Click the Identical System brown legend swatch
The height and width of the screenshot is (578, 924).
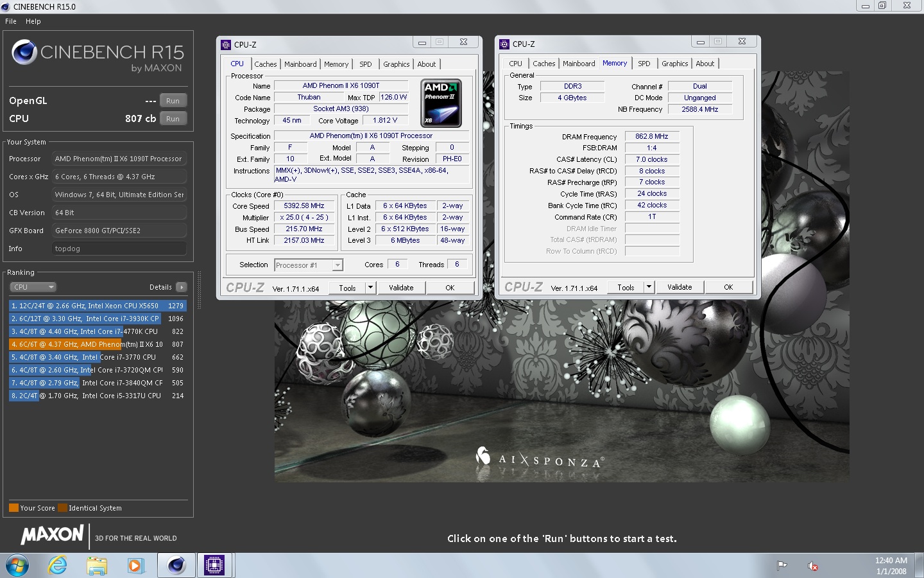tap(62, 508)
